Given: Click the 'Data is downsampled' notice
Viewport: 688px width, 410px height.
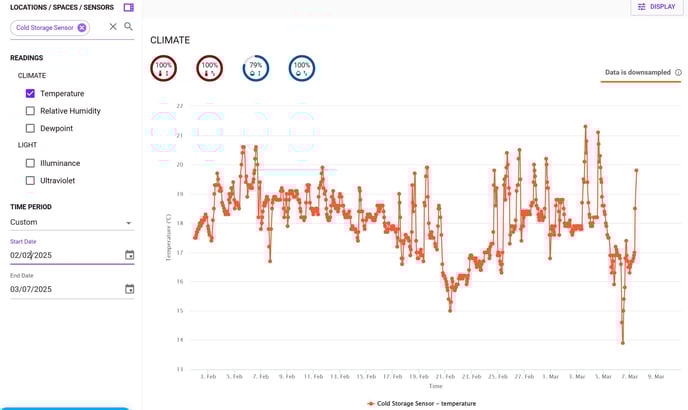Looking at the screenshot, I should 638,72.
